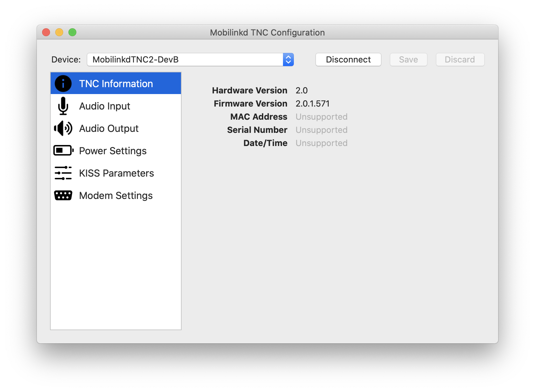Click the TNC Information info icon
The width and height of the screenshot is (535, 392).
click(63, 84)
